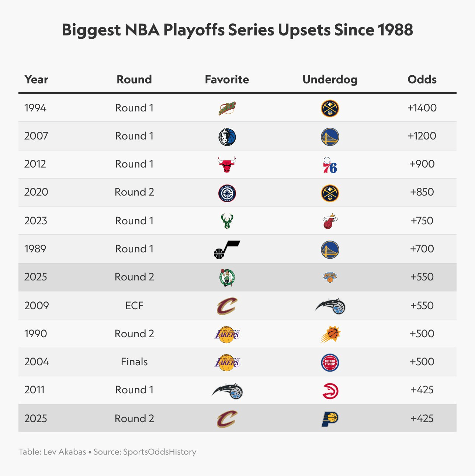Click the Boston Celtics logo

click(227, 277)
